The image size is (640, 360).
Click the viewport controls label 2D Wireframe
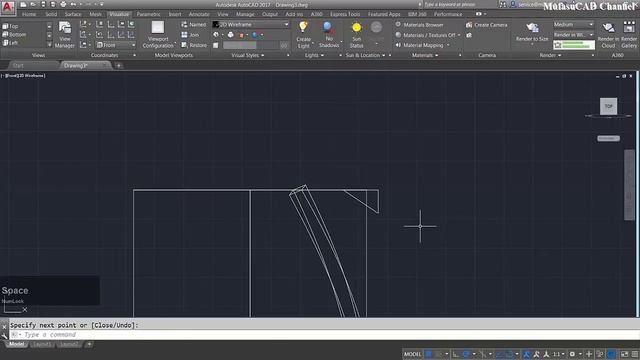pos(31,76)
